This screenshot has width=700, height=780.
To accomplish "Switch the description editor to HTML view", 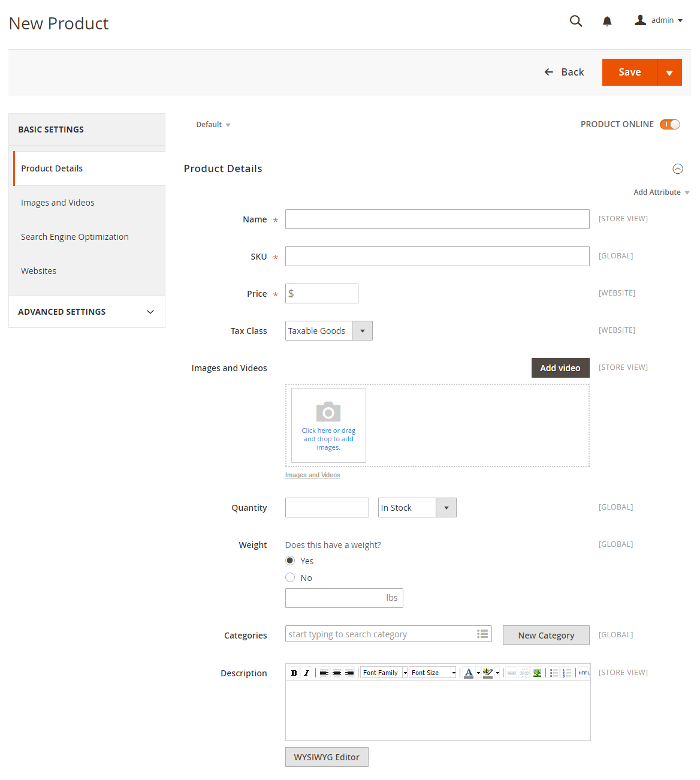I will click(583, 672).
